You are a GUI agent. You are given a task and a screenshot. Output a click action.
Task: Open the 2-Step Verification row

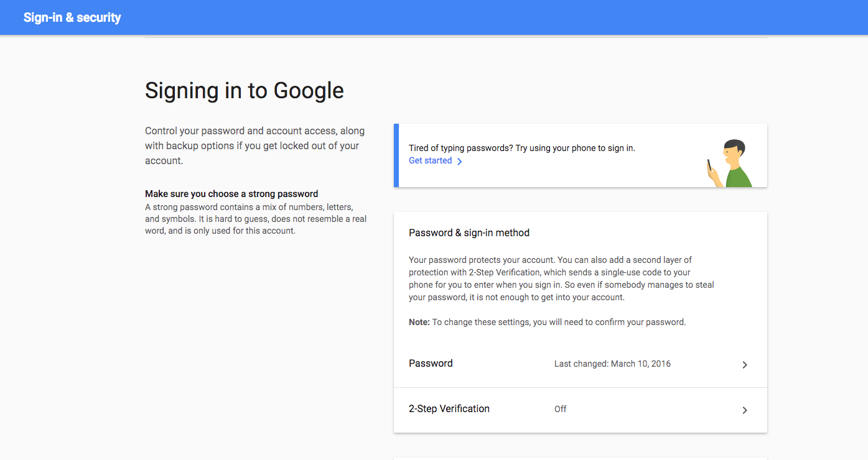(581, 410)
